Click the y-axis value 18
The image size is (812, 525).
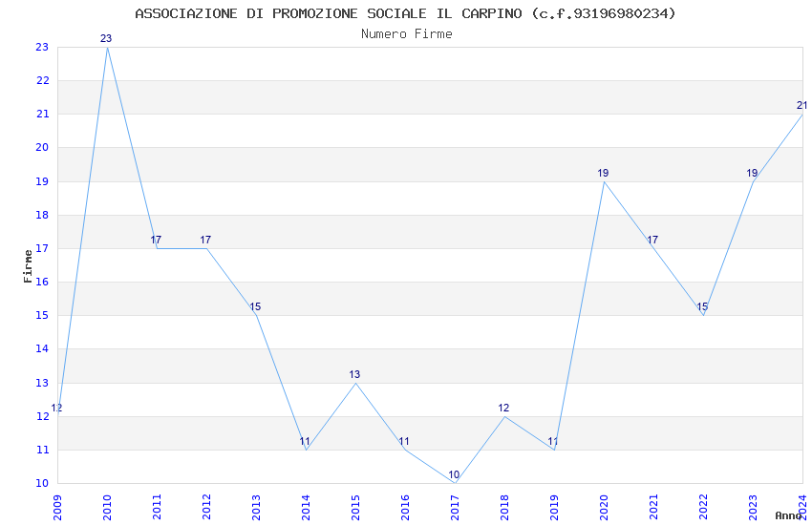(42, 215)
